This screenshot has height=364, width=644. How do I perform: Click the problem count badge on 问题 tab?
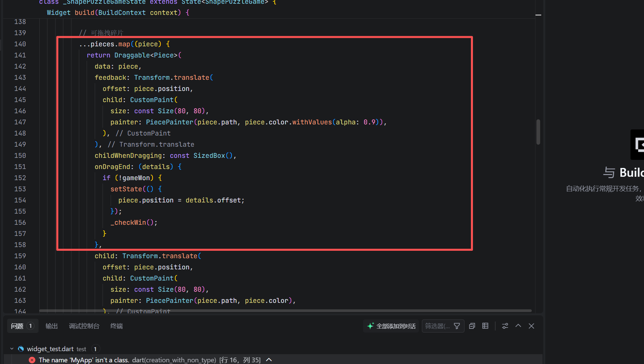pyautogui.click(x=30, y=326)
